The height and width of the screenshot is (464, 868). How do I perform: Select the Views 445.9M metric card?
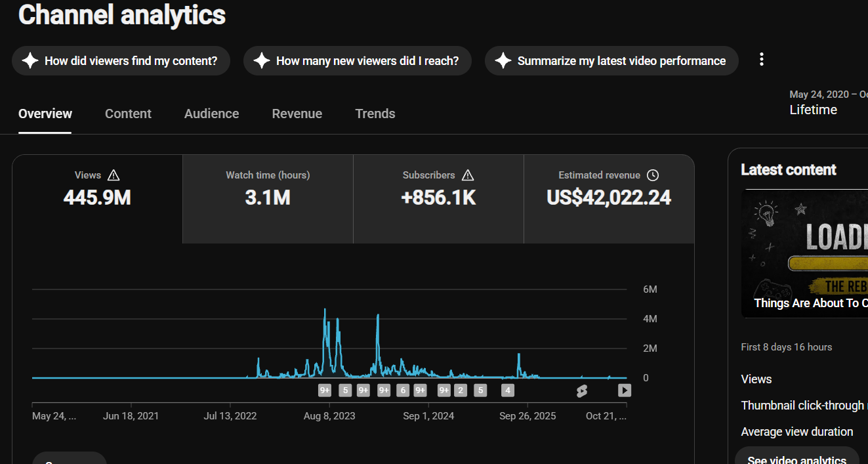[x=97, y=199]
